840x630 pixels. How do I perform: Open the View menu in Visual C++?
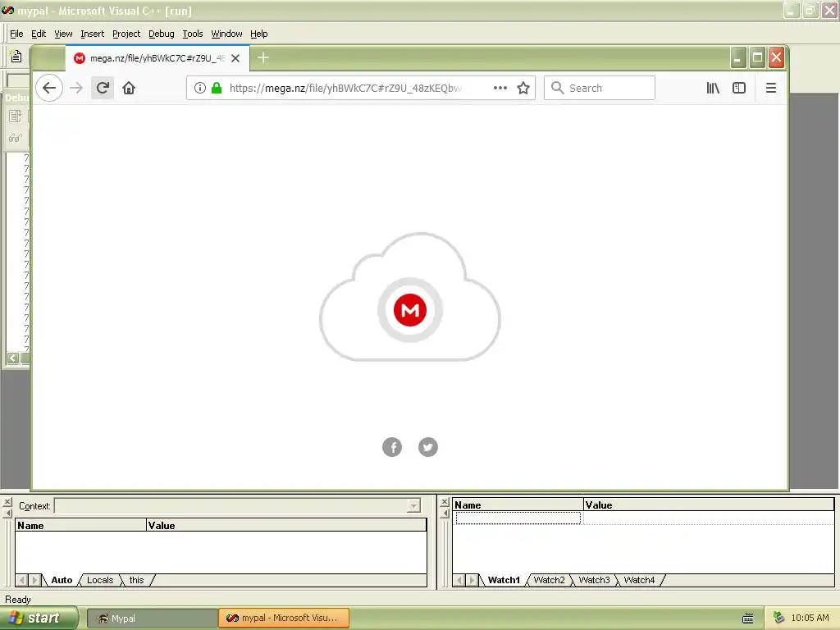click(63, 34)
